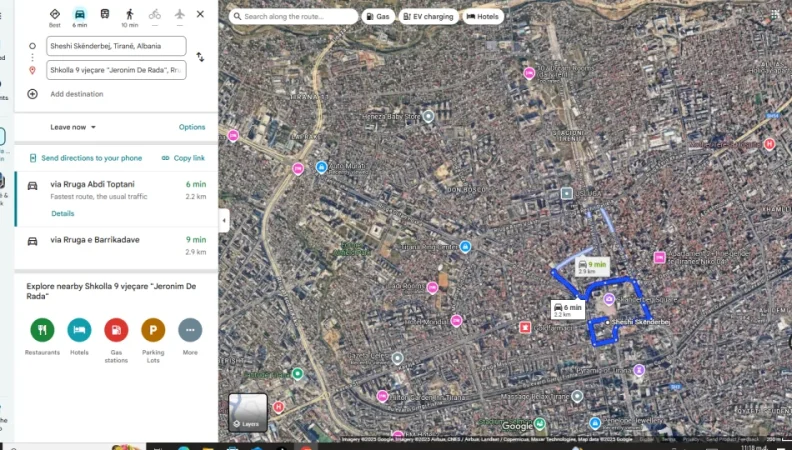
Task: Click Copy link
Action: pyautogui.click(x=183, y=158)
